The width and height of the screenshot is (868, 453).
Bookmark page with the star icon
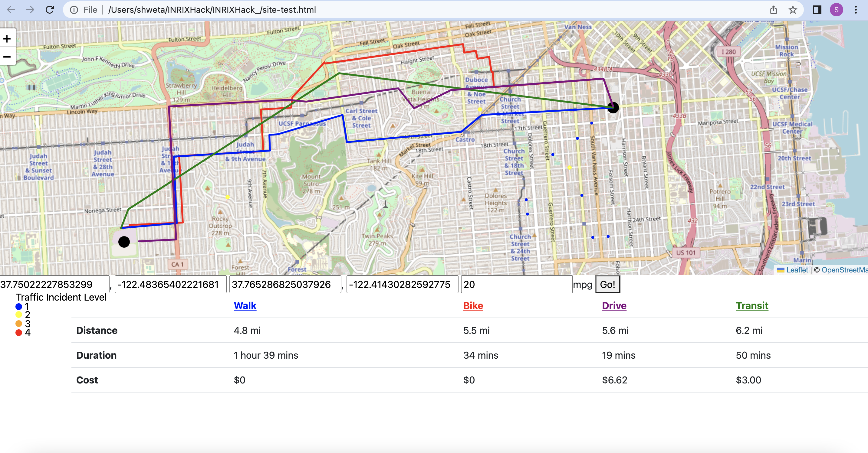(793, 10)
